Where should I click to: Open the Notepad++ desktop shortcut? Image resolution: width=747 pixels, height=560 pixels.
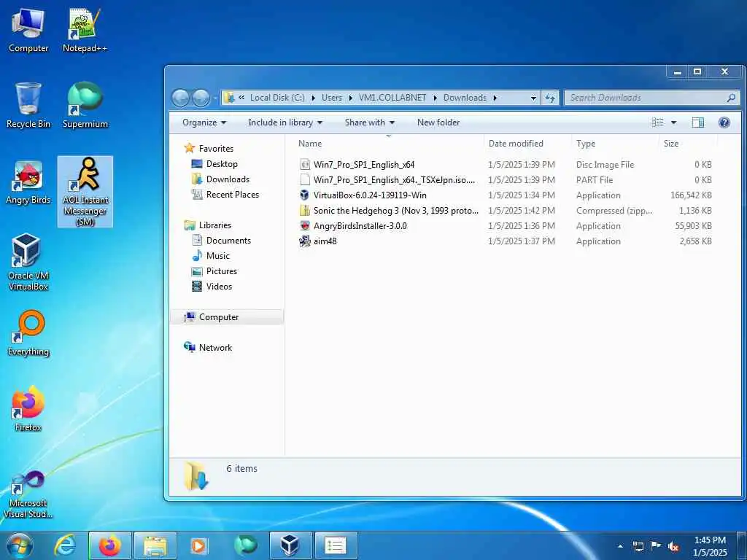coord(85,31)
